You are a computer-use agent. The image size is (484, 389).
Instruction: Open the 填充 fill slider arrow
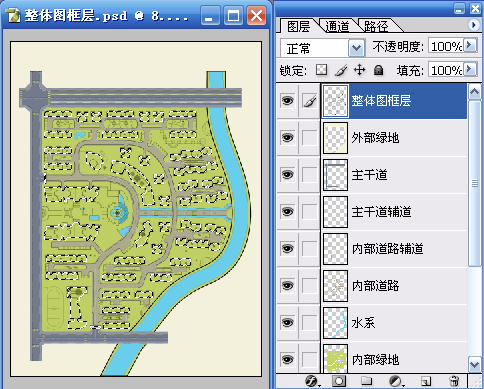[x=470, y=69]
